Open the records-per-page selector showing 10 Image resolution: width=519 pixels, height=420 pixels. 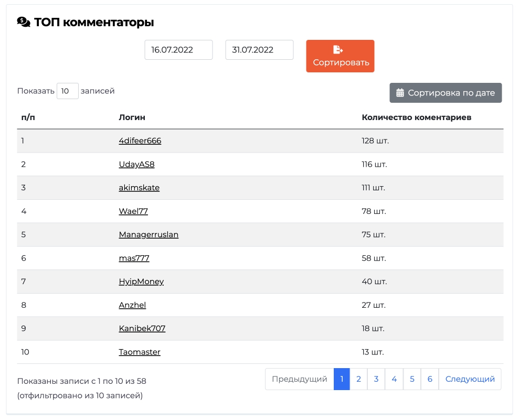tap(68, 91)
